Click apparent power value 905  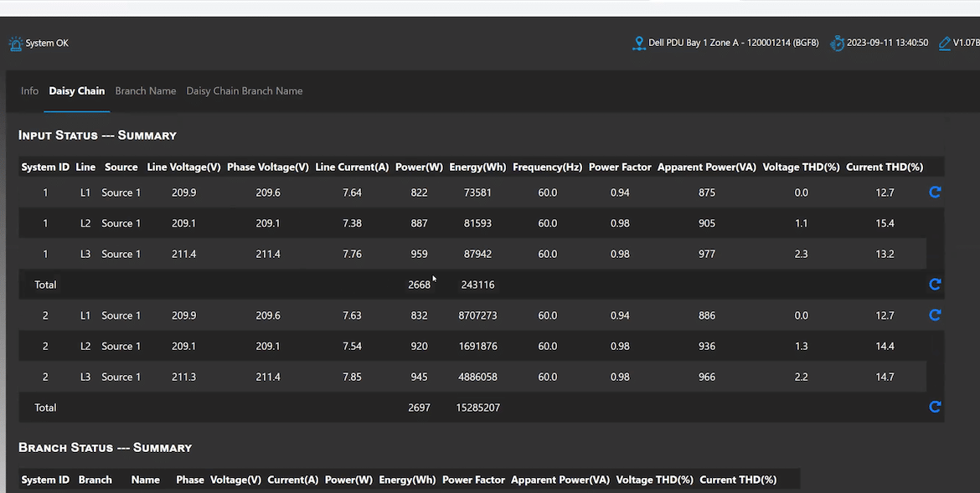tap(707, 223)
